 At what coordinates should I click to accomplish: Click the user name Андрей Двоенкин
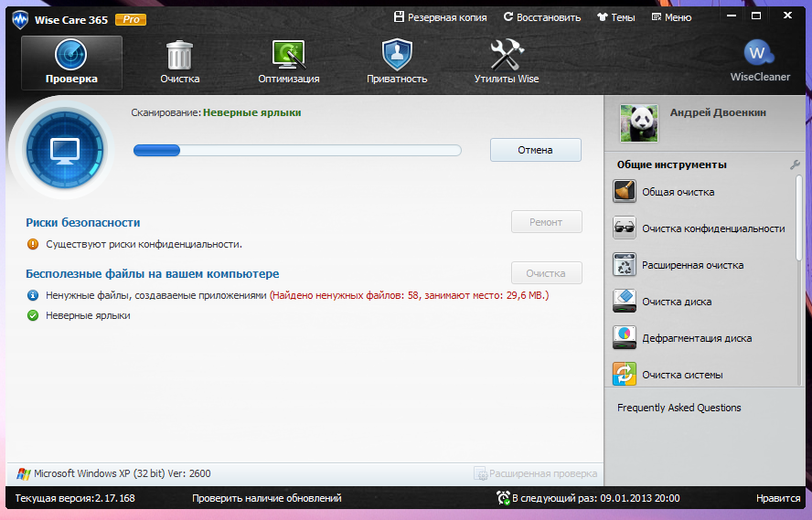click(718, 112)
